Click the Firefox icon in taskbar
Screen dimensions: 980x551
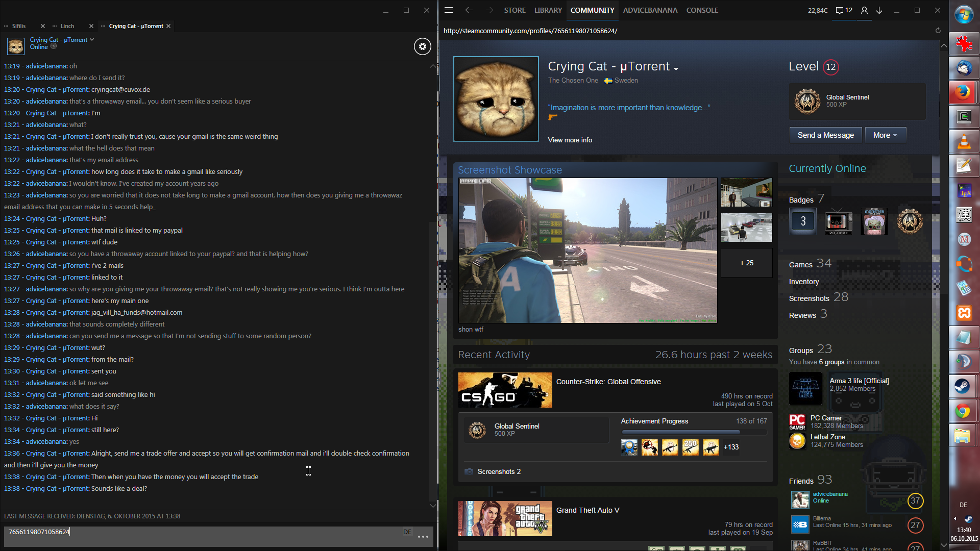click(x=963, y=92)
